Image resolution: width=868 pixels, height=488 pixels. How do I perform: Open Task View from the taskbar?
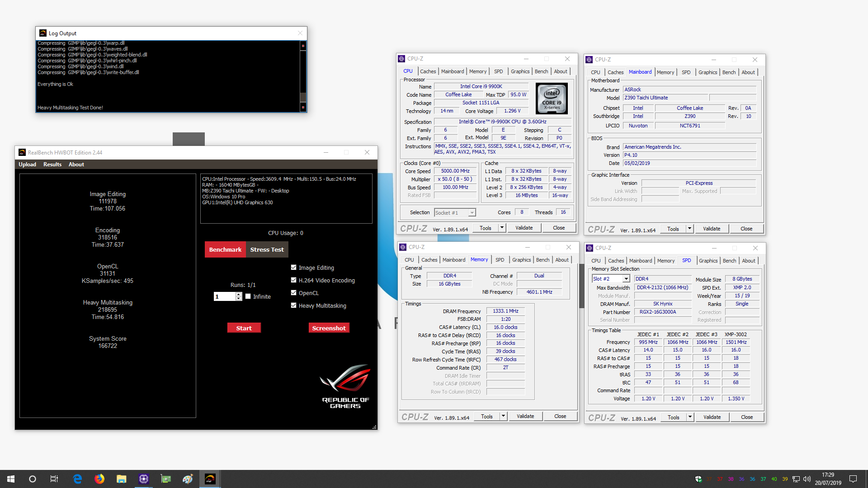pos(54,479)
